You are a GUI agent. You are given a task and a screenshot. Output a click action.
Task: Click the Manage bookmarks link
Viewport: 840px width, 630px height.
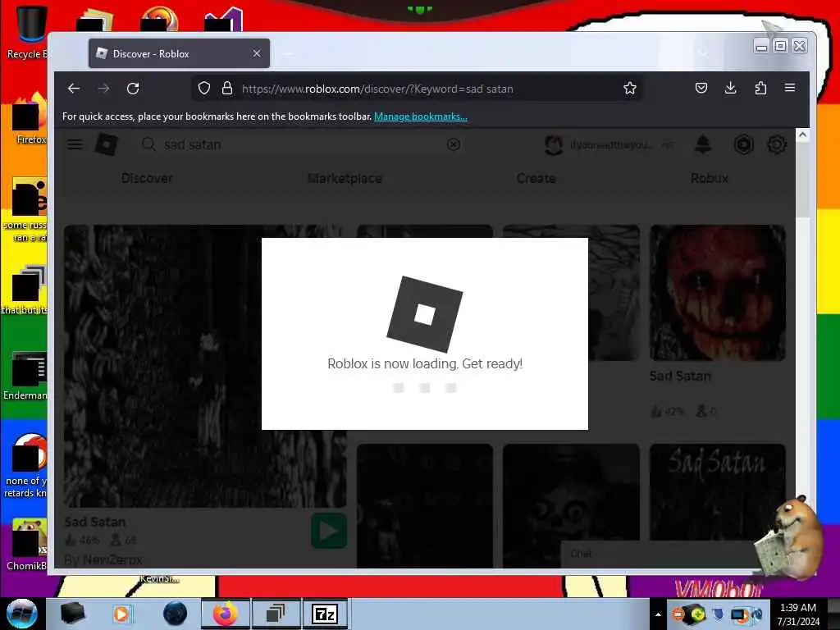(x=421, y=116)
